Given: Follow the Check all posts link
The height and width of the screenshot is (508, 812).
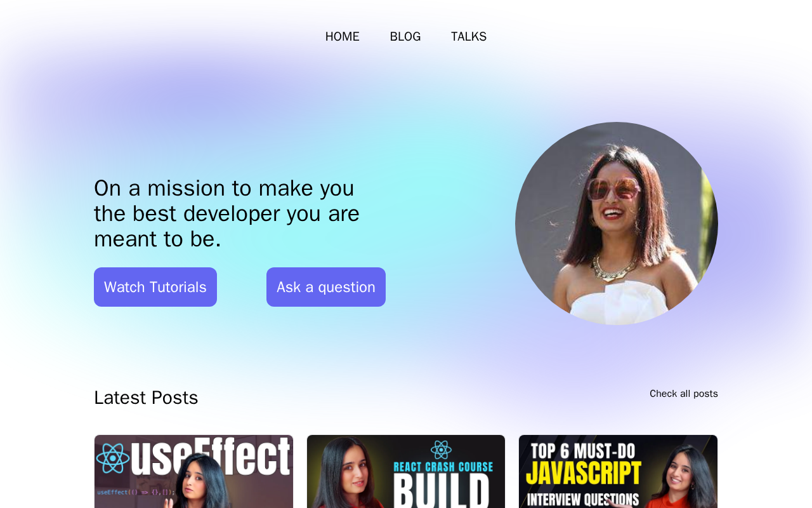Looking at the screenshot, I should point(684,394).
